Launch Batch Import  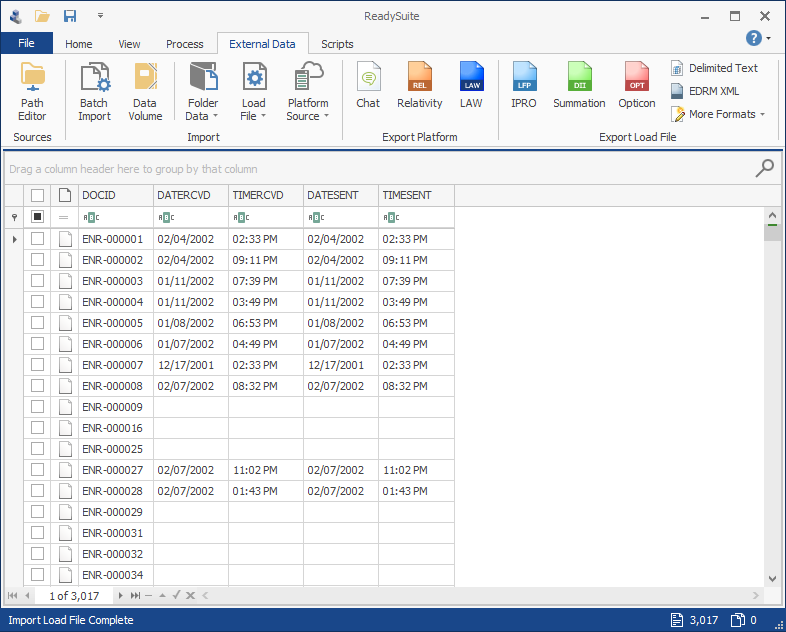point(94,92)
